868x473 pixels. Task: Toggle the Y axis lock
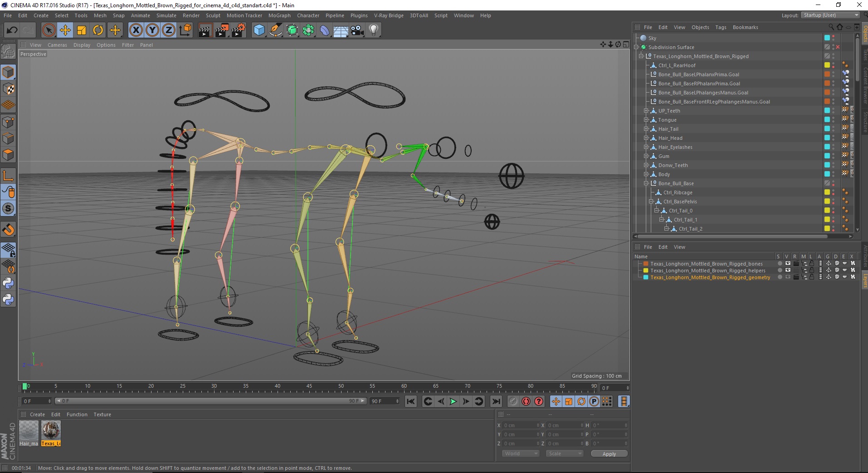(x=152, y=30)
